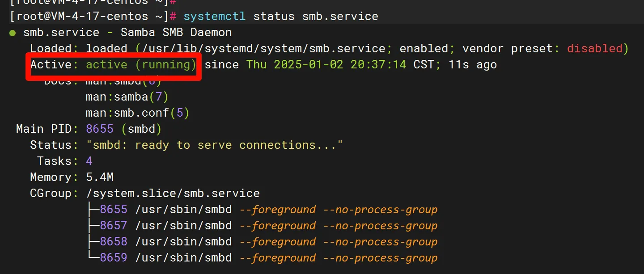This screenshot has height=274, width=644.
Task: Click the Main PID value 8655 (smbd)
Action: pyautogui.click(x=123, y=129)
